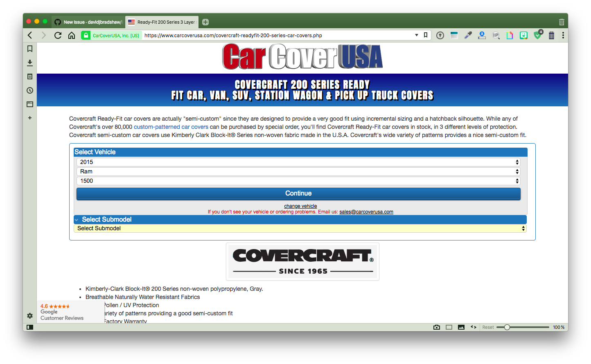Open the Window panel in sidebar

tap(30, 104)
